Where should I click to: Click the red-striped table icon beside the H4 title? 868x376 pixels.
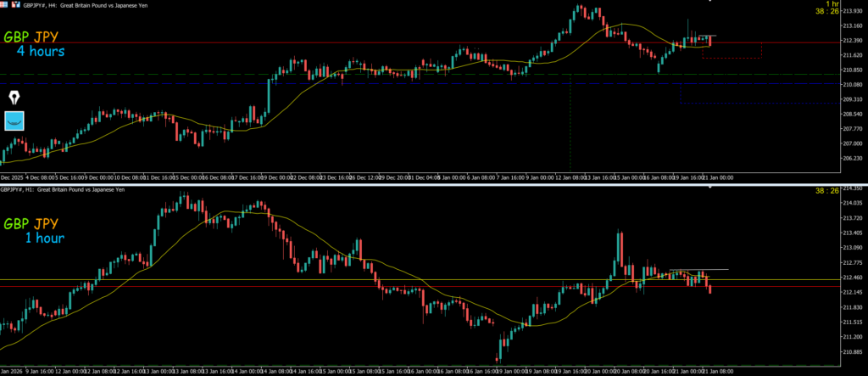click(4, 4)
